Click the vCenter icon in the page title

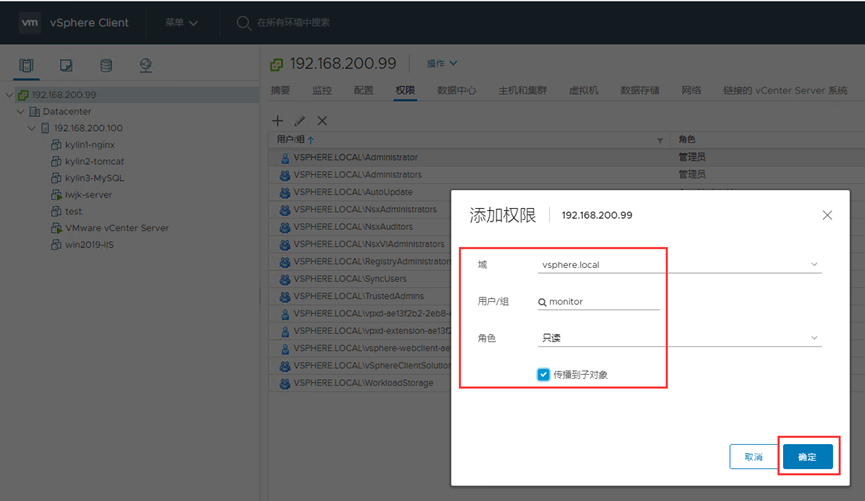click(276, 65)
